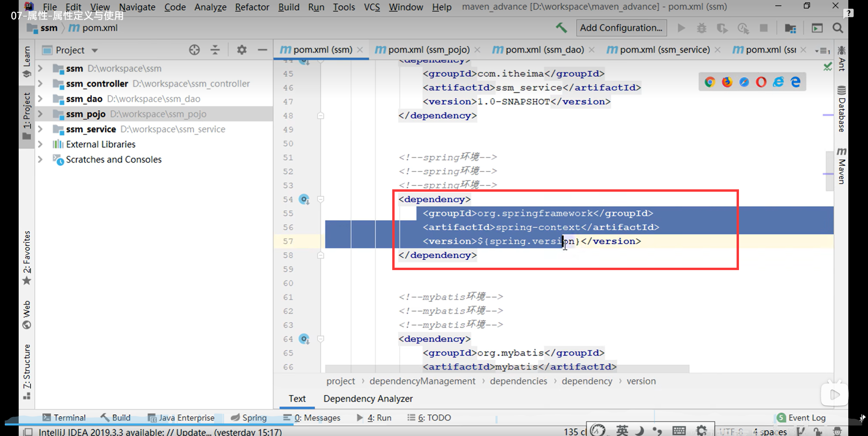Click the locate target crosshair in Project panel
868x436 pixels.
click(194, 50)
